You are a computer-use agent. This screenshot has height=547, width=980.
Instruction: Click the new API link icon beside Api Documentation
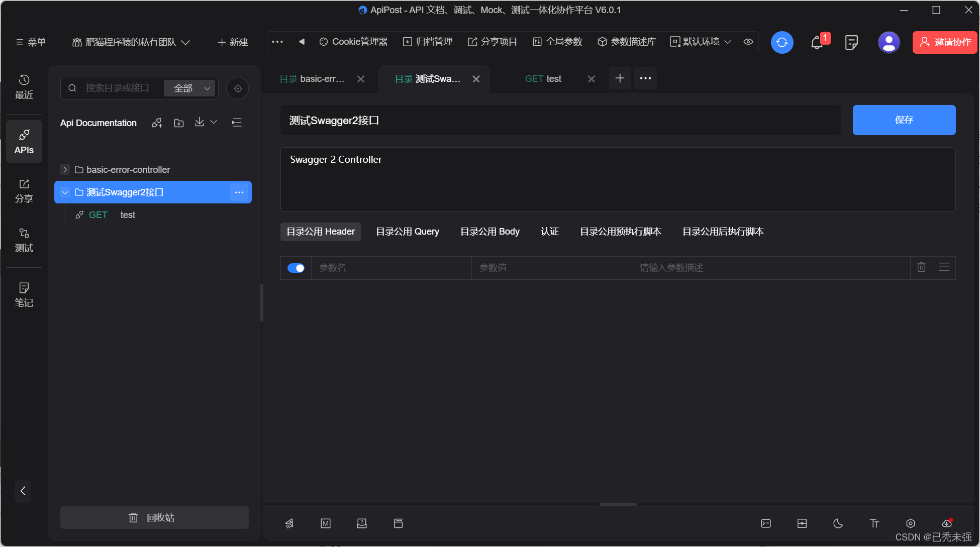tap(157, 123)
